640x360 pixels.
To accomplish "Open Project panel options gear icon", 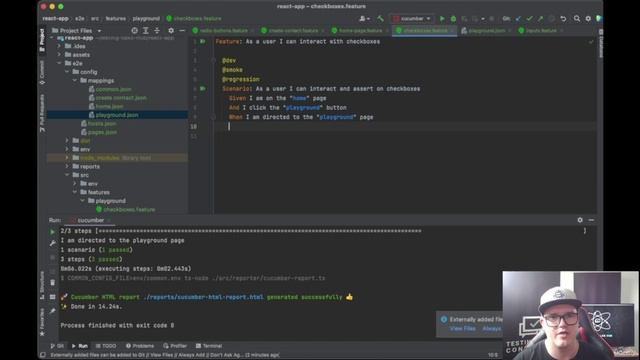I will [171, 31].
